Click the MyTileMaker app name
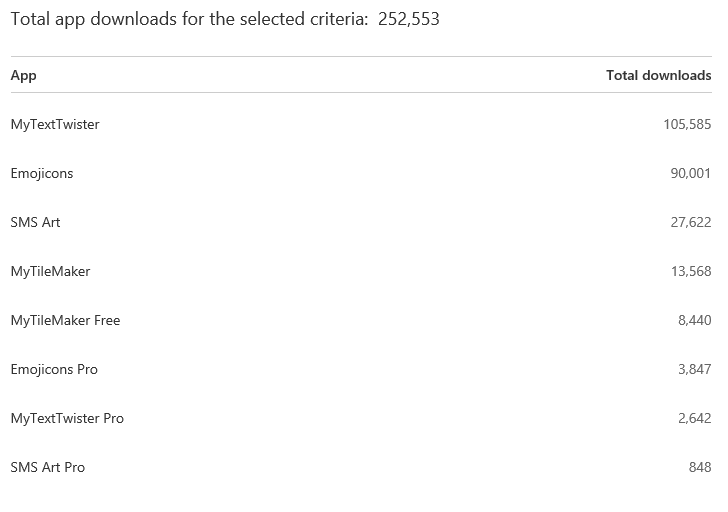 50,271
